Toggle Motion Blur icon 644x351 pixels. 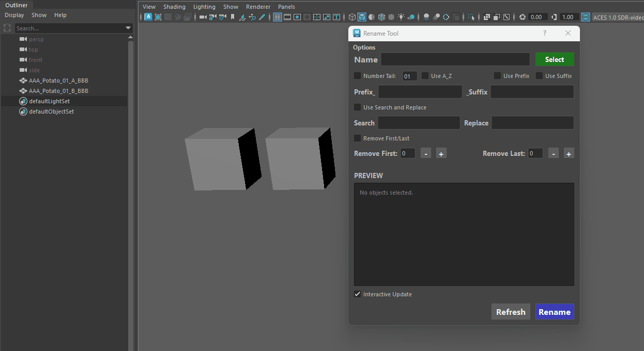[x=436, y=17]
